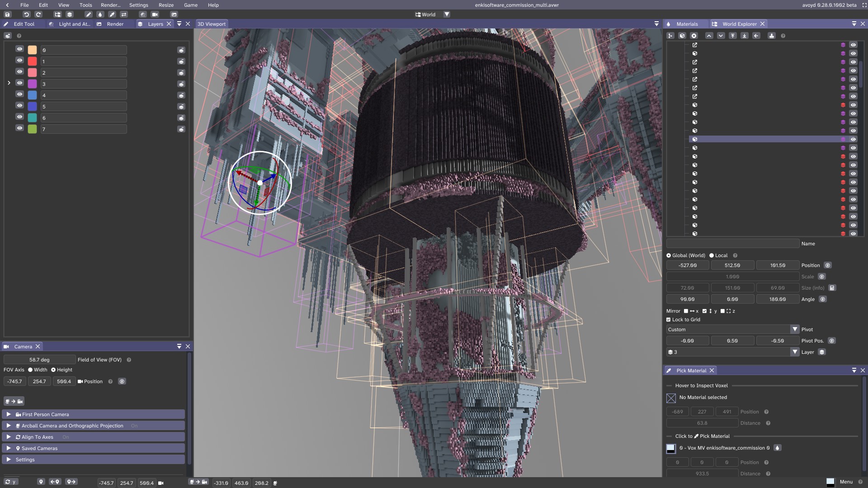This screenshot has height=488, width=868.
Task: Hide layer 4 using its eye icon
Action: coord(19,94)
